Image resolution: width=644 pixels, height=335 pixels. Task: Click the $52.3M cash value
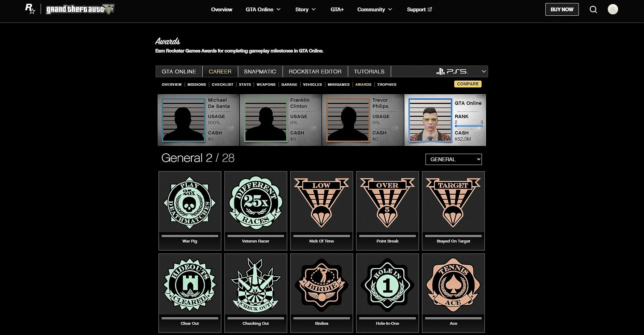click(463, 139)
